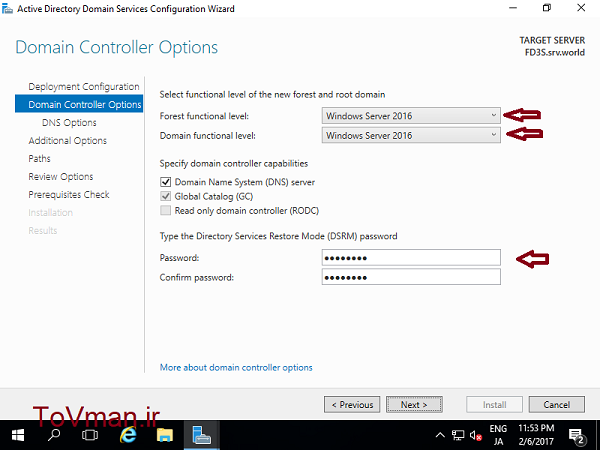Open the clock showing 11:53 PM
Image resolution: width=600 pixels, height=450 pixels.
(x=536, y=435)
